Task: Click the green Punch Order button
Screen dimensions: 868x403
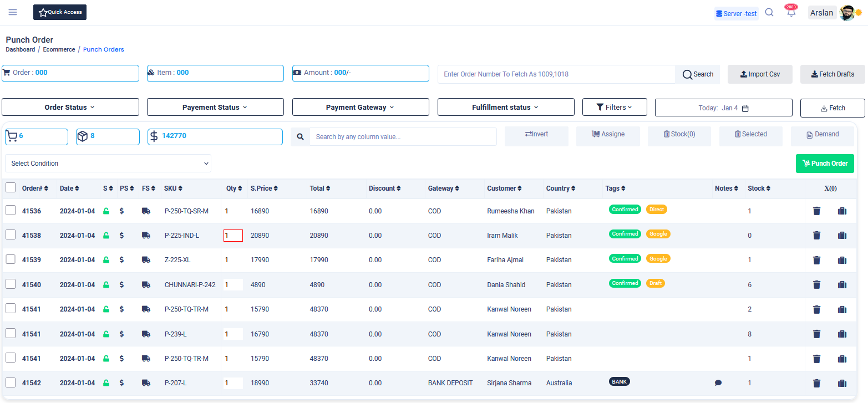Action: (x=825, y=164)
